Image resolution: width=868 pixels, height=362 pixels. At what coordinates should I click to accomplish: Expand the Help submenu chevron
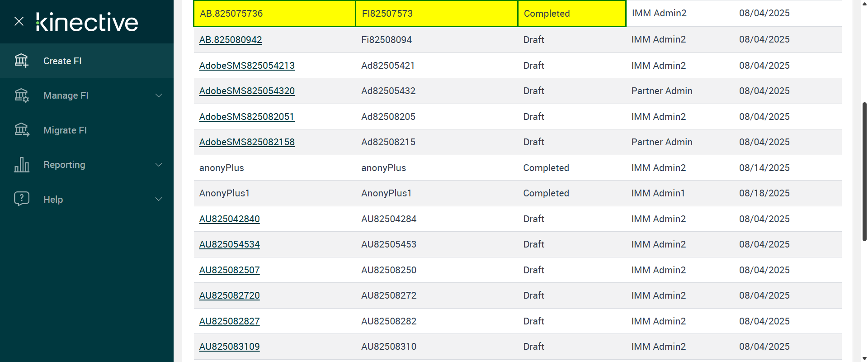coord(159,199)
